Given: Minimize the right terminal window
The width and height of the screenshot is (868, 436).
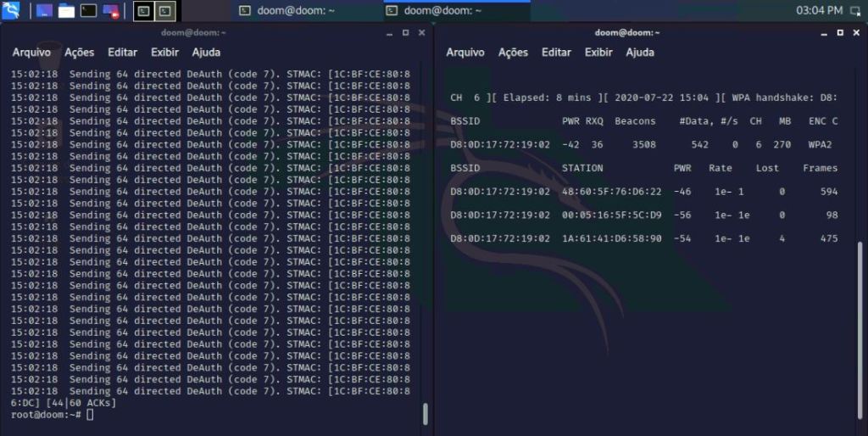Looking at the screenshot, I should [823, 33].
